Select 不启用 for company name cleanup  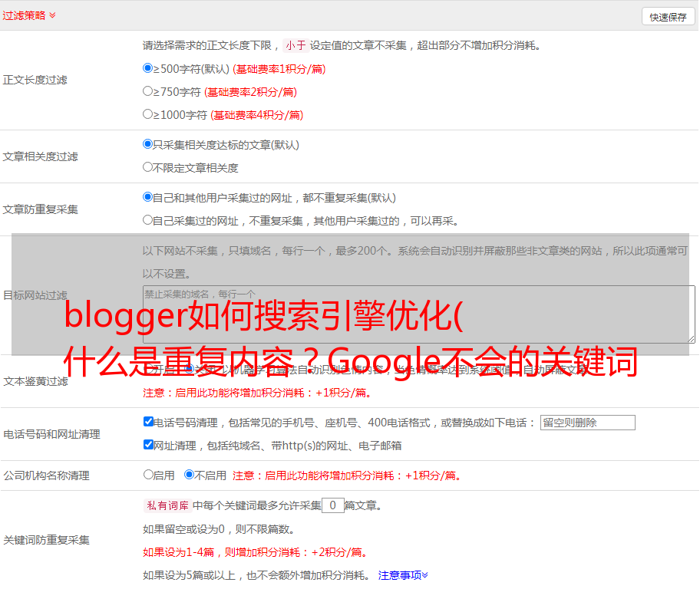point(190,475)
